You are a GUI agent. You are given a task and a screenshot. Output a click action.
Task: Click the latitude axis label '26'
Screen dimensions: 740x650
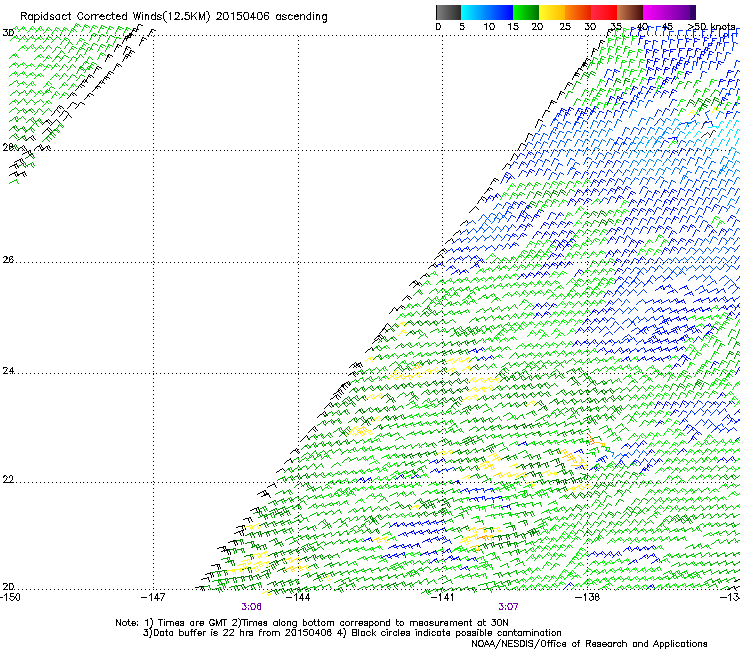pos(8,260)
